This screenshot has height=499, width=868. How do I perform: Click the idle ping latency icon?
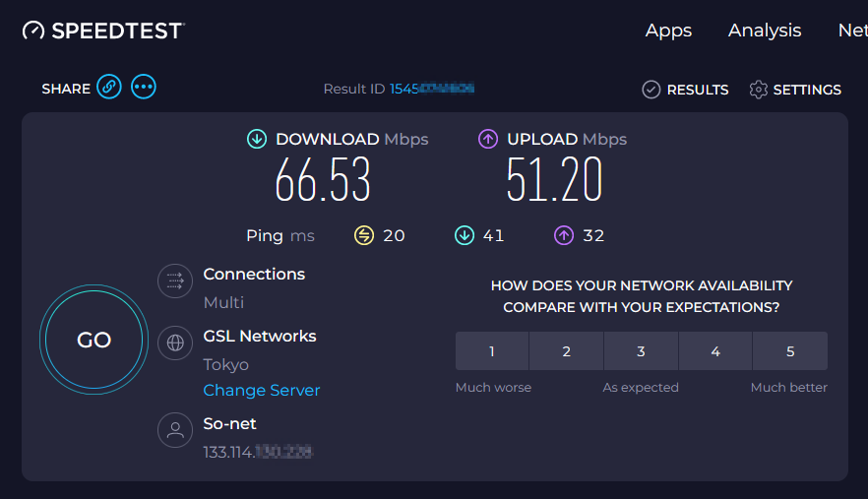(364, 235)
